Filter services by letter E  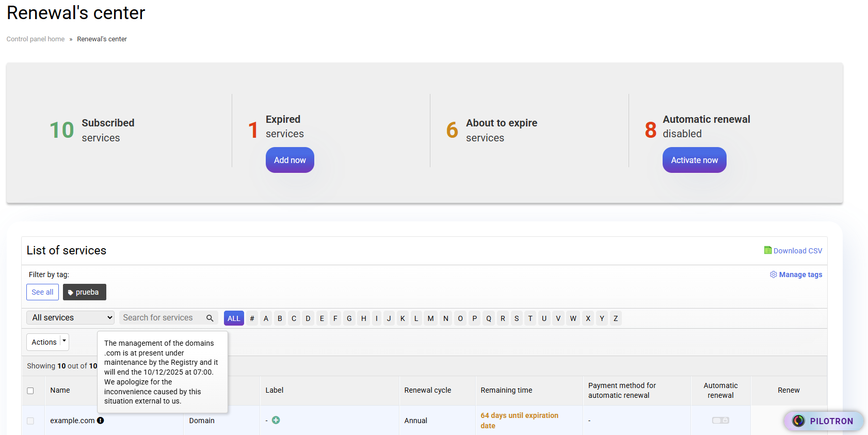point(322,318)
